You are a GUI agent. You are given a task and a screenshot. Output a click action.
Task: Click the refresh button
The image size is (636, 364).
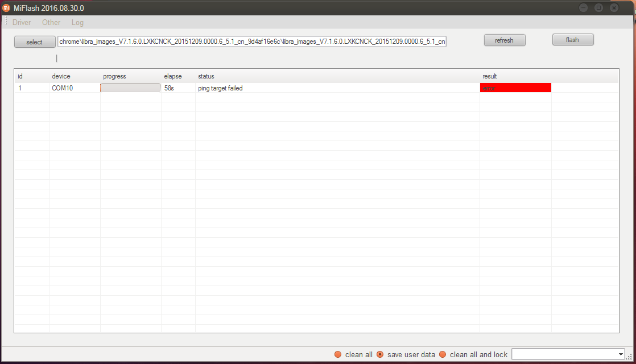(x=504, y=40)
